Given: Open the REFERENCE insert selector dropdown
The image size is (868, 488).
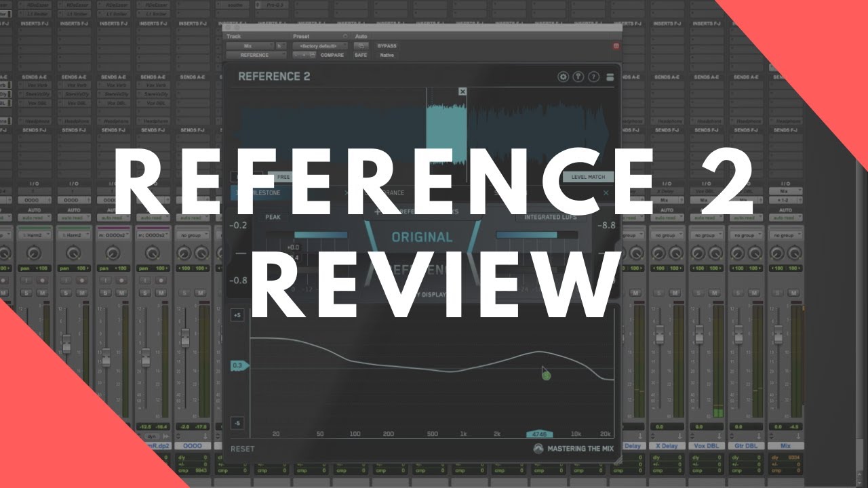Looking at the screenshot, I should tap(257, 55).
